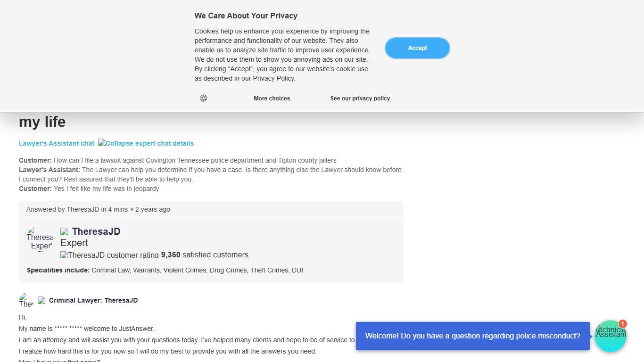Open the Lawyer's Assistant chat link
Screen dimensions: 644x362
57,143
